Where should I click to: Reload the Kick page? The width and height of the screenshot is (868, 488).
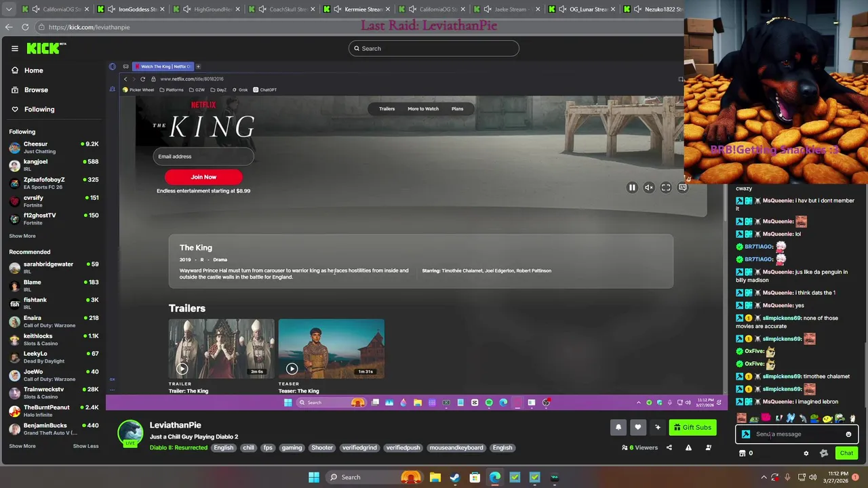click(x=25, y=27)
